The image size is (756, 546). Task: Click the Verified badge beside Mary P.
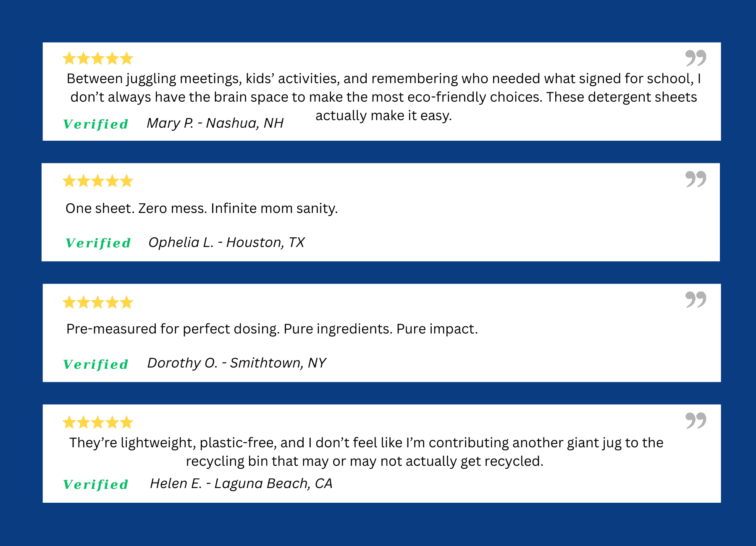(x=96, y=124)
